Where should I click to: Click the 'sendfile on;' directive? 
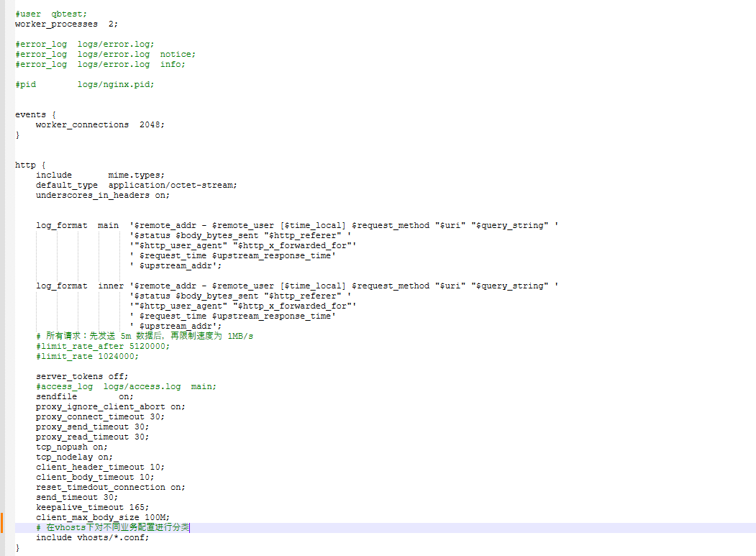tap(85, 397)
